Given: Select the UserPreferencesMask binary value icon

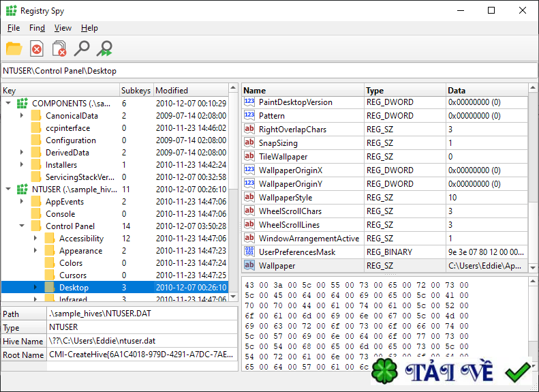Looking at the screenshot, I should (x=249, y=252).
